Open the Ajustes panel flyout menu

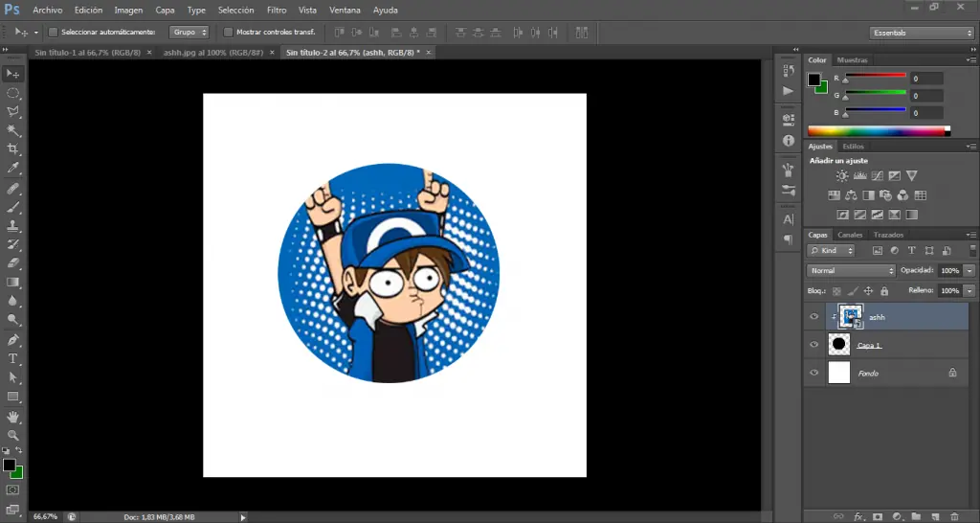(971, 147)
